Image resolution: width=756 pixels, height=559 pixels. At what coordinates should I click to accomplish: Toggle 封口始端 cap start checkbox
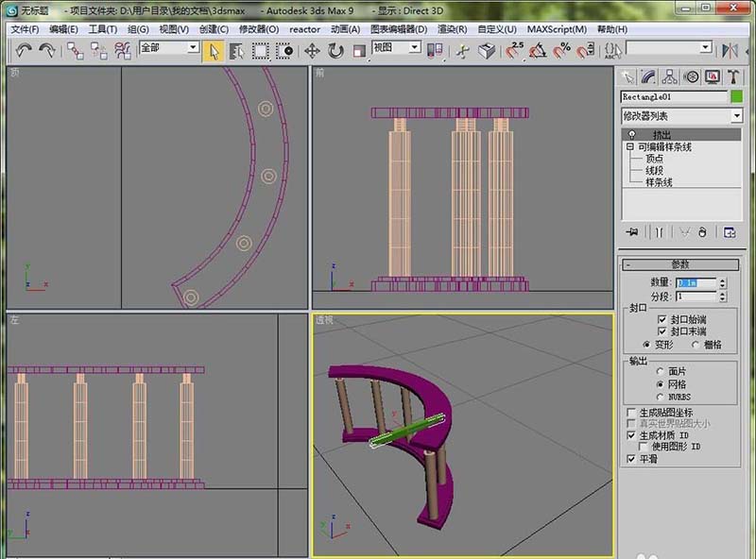pos(661,319)
